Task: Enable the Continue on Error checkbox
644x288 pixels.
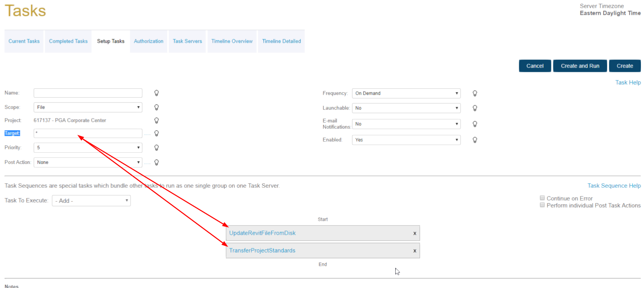Action: pos(542,198)
